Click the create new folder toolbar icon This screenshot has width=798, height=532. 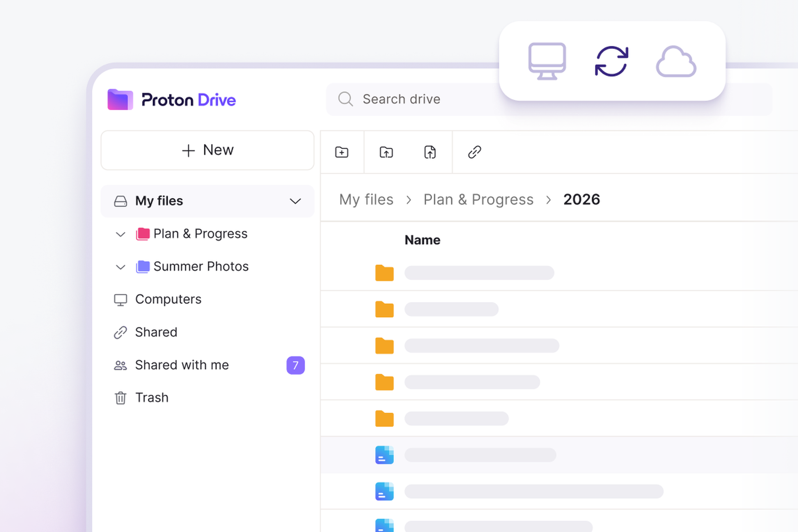(x=342, y=152)
